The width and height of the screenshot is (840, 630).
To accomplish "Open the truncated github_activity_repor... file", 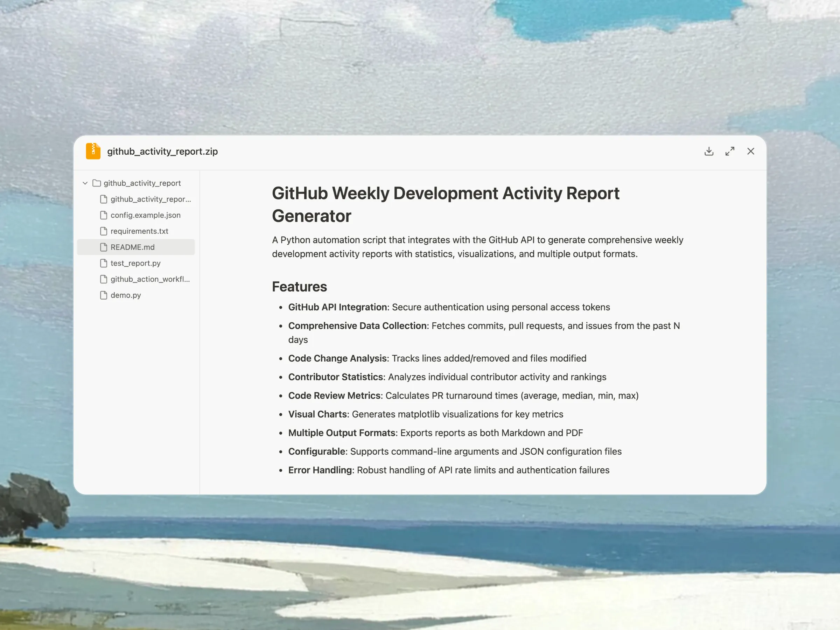I will pyautogui.click(x=150, y=199).
